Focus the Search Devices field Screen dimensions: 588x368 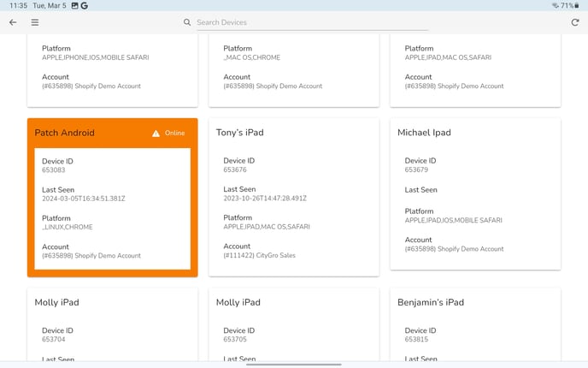[312, 22]
